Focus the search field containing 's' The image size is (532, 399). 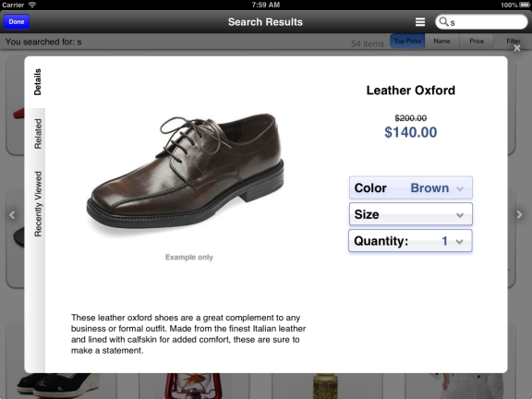tap(481, 22)
